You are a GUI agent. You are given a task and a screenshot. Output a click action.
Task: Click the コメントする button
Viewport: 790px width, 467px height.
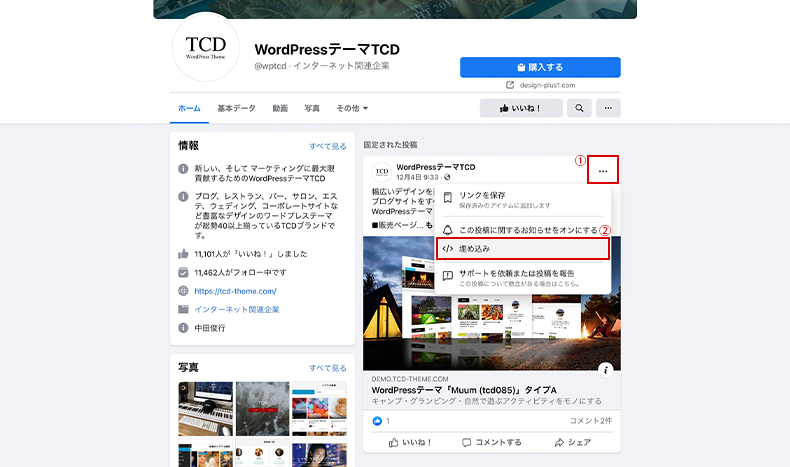click(x=491, y=442)
